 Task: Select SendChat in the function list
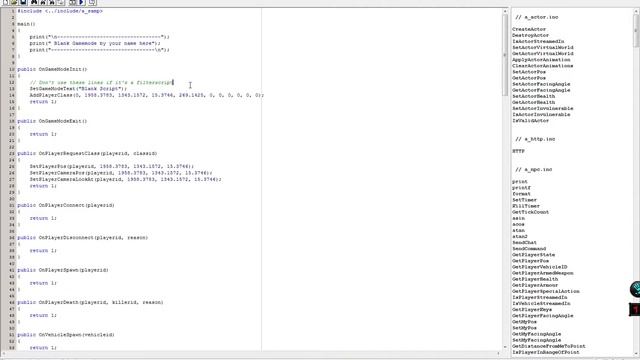[x=524, y=242]
